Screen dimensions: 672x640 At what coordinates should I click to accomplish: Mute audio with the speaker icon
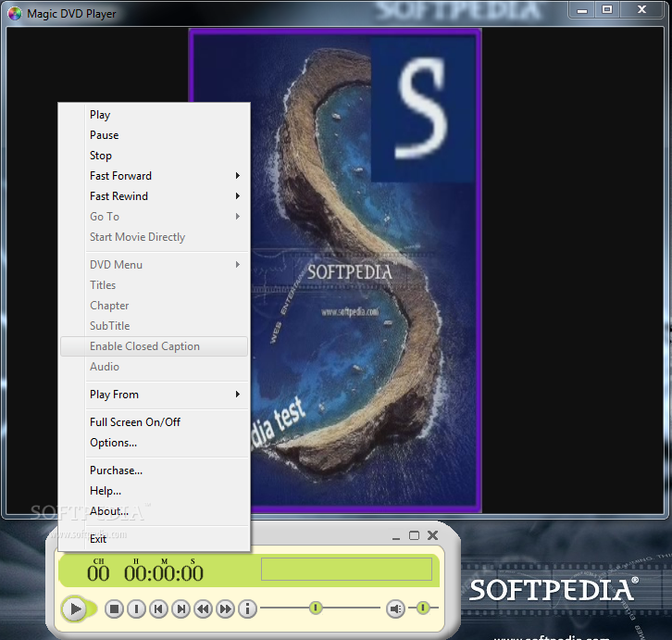click(395, 609)
